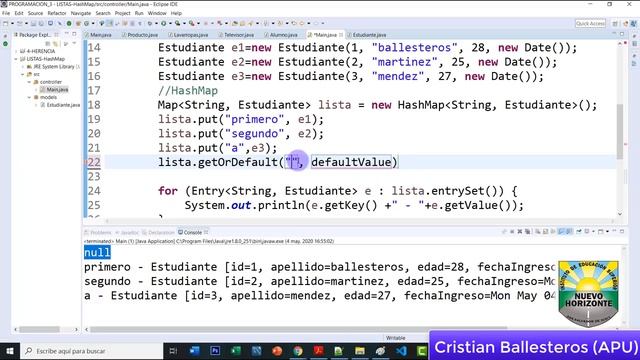This screenshot has height=360, width=640.
Task: Switch to the Producto.java editor tab
Action: [140, 35]
